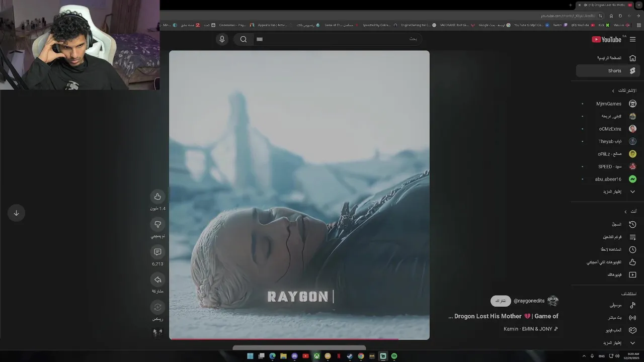The image size is (644, 362).
Task: Click the raygonedits channel avatar
Action: coord(553,301)
